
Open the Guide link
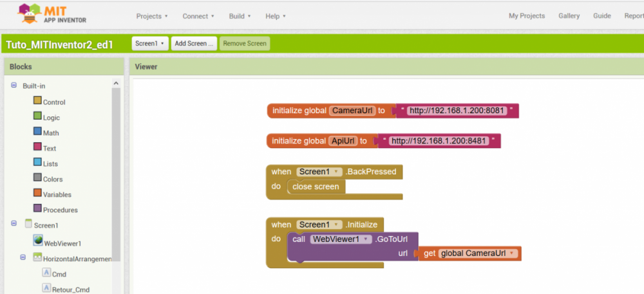click(601, 16)
